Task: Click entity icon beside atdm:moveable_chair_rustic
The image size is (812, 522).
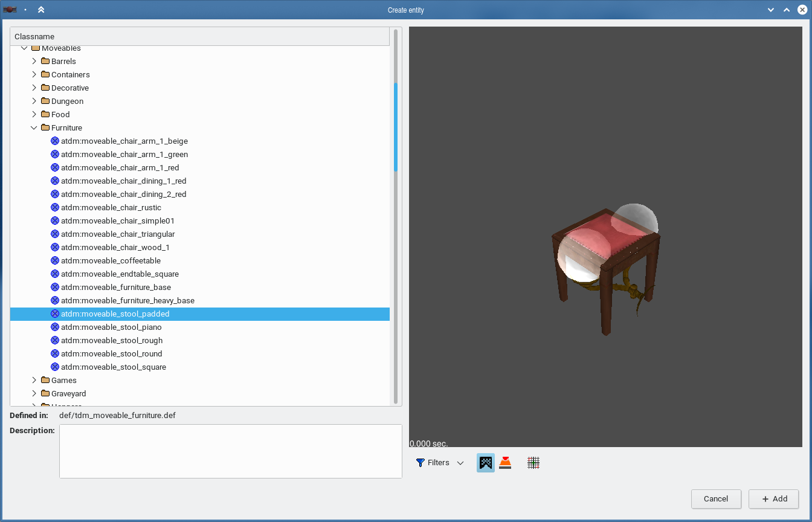Action: [55, 207]
